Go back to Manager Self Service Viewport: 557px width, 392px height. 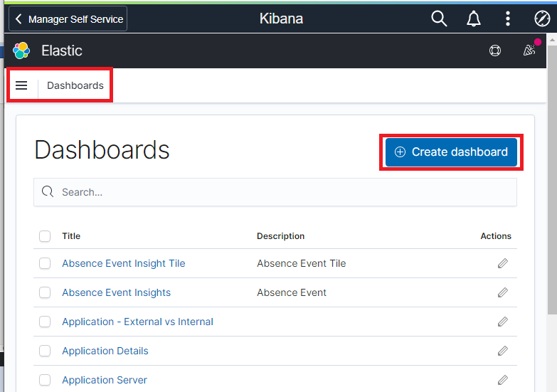tap(68, 19)
